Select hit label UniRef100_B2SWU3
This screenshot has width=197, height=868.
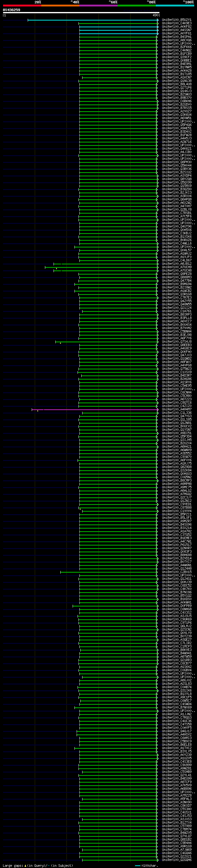tap(176, 94)
